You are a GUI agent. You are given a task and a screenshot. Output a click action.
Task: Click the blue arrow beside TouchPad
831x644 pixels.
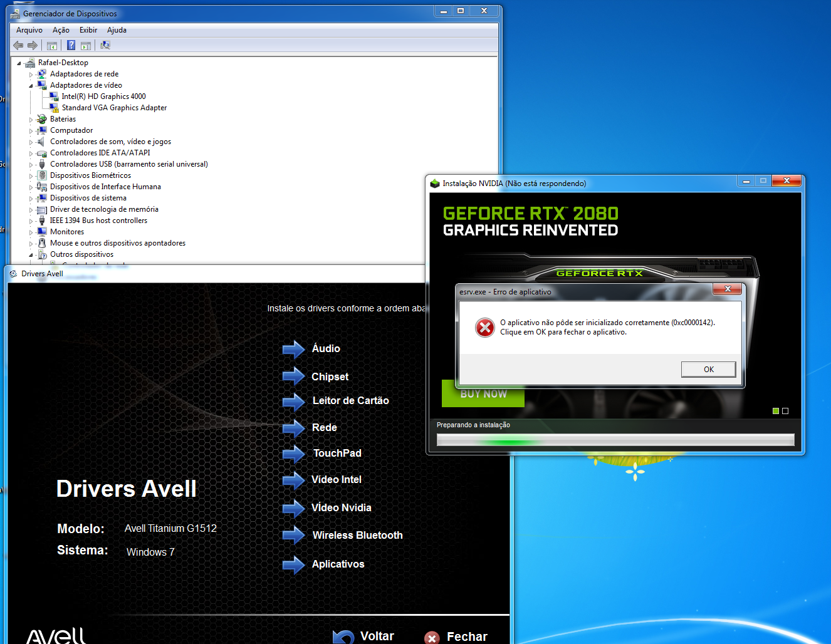click(293, 454)
